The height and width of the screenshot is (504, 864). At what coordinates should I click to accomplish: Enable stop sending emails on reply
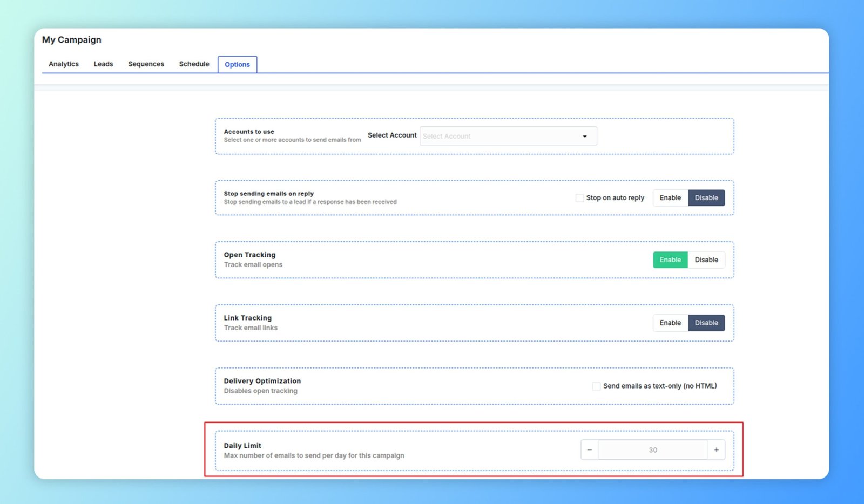point(670,198)
